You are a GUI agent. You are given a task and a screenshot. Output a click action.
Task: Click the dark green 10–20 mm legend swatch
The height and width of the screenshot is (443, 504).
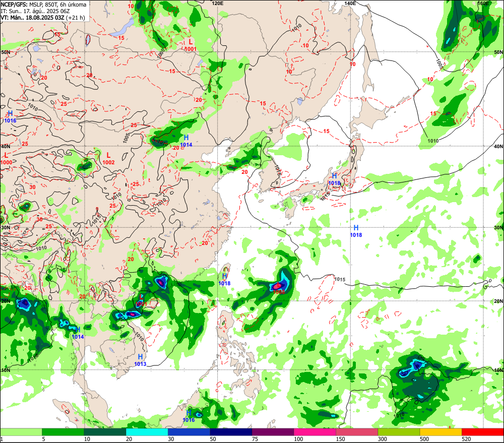105,432
